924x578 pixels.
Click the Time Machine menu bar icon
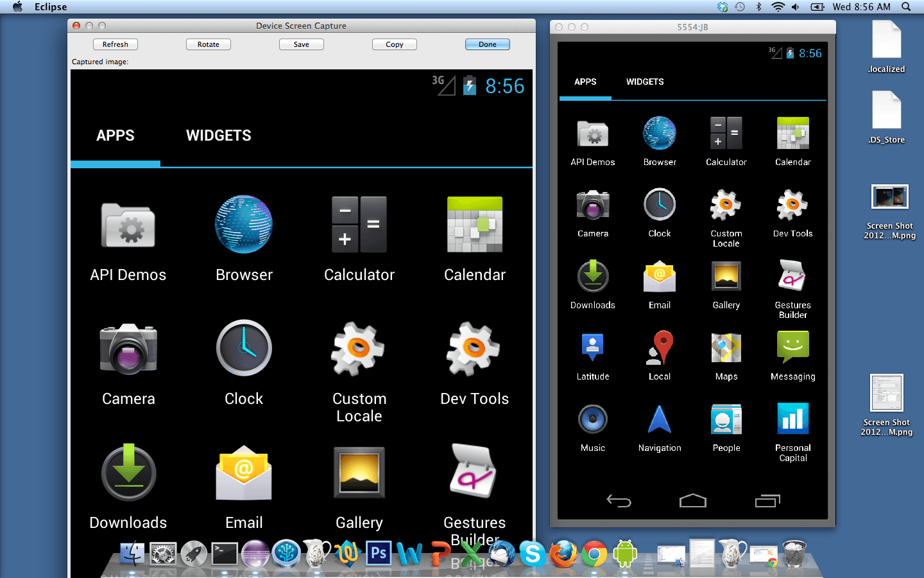[740, 7]
